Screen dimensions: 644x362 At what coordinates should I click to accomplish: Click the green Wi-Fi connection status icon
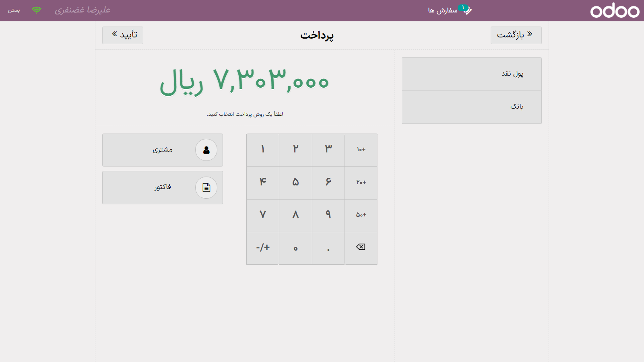37,10
